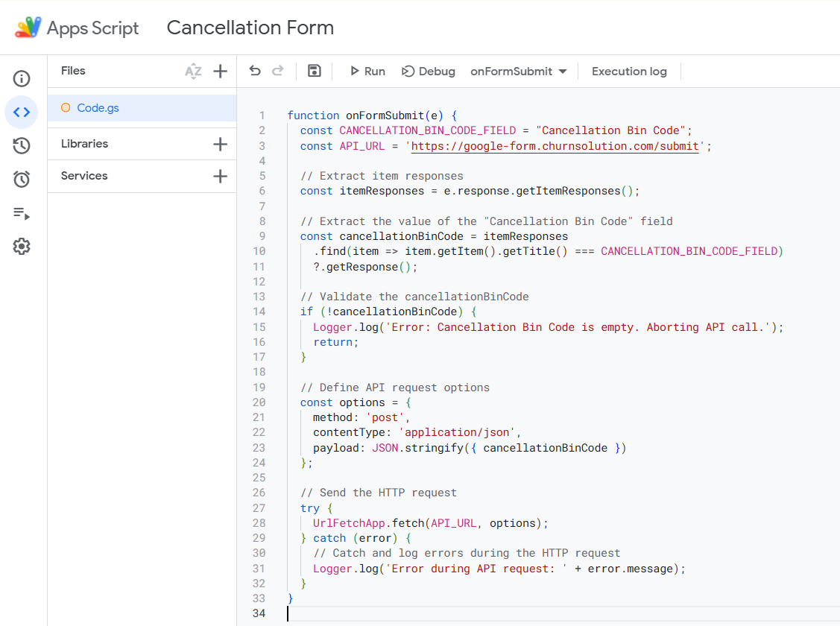Click the comment 'Validate the cancellationBinCode'
The image size is (840, 626).
point(414,297)
